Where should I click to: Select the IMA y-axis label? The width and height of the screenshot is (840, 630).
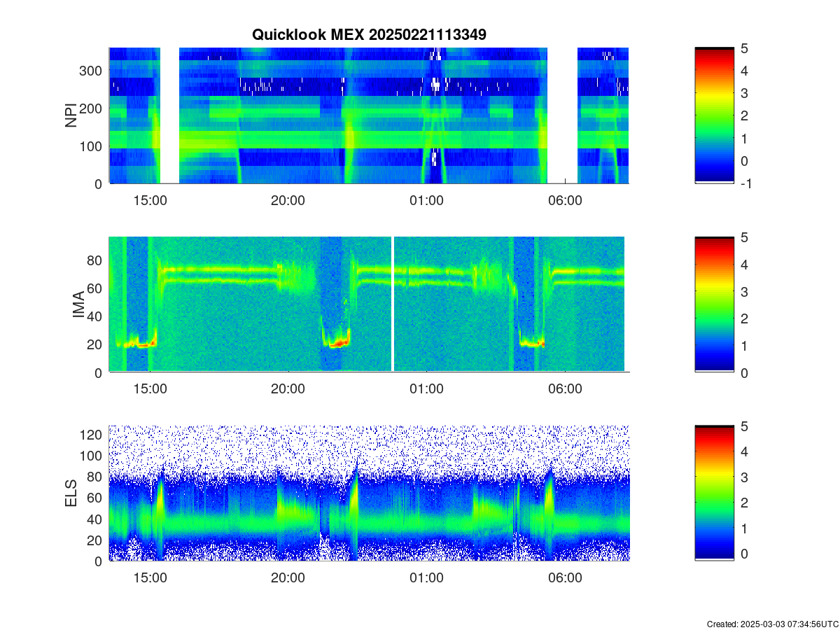78,305
